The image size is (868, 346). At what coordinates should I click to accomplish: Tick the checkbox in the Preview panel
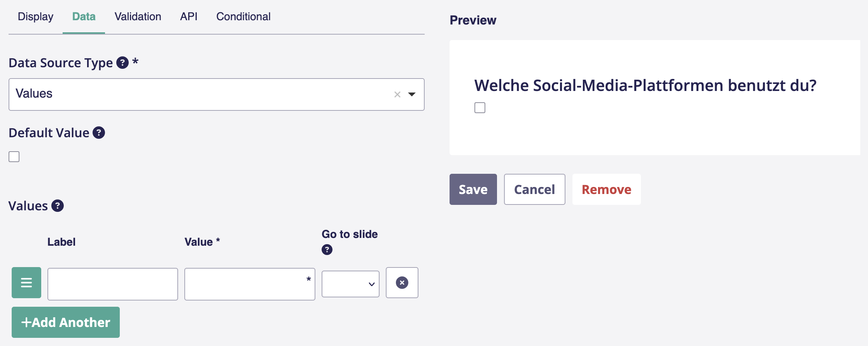click(480, 108)
